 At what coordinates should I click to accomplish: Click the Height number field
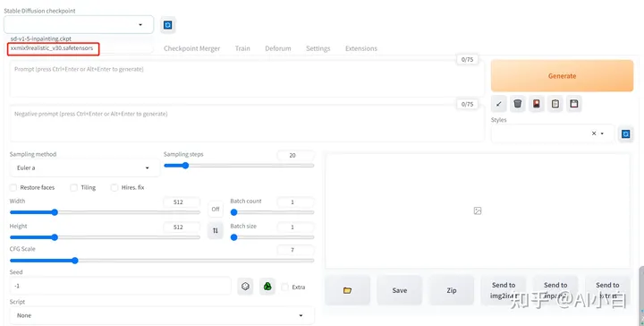point(182,227)
